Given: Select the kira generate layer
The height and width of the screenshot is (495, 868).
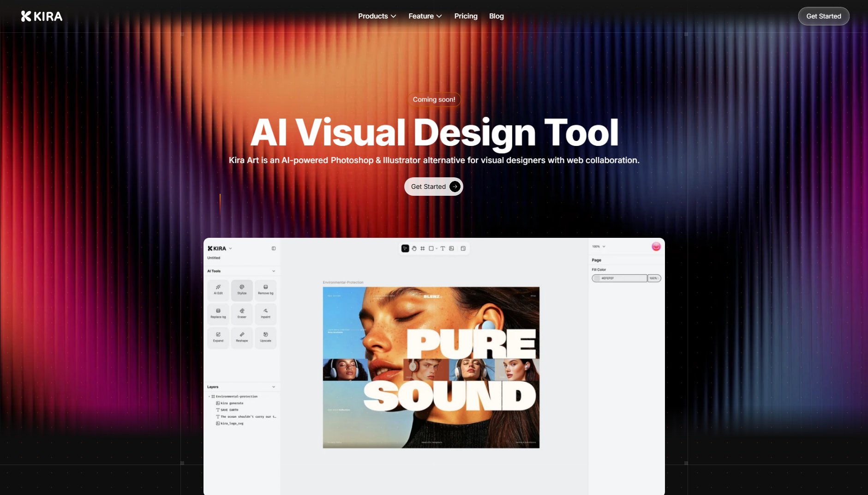Looking at the screenshot, I should (x=232, y=403).
